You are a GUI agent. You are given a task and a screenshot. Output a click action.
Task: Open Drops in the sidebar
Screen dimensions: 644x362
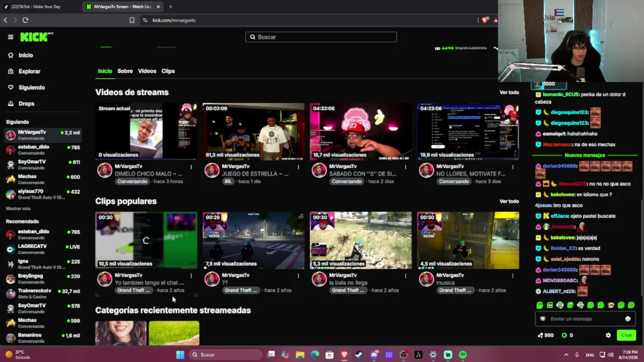tap(26, 104)
